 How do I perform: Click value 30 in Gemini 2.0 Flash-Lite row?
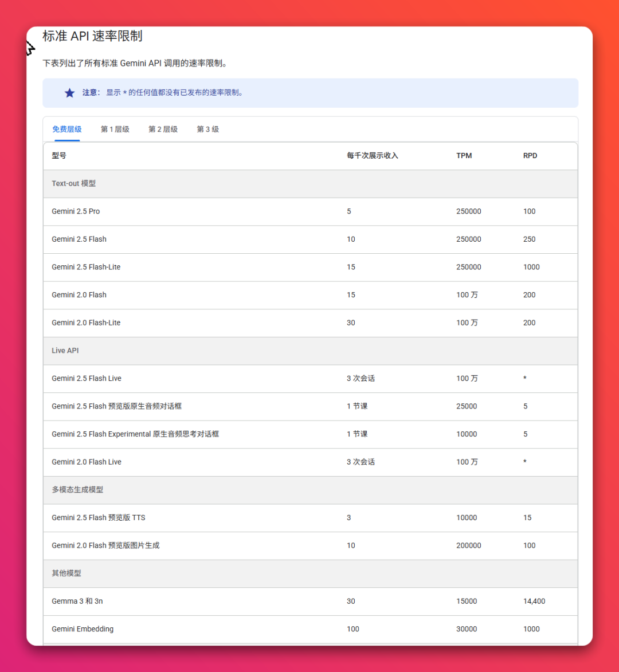(351, 323)
